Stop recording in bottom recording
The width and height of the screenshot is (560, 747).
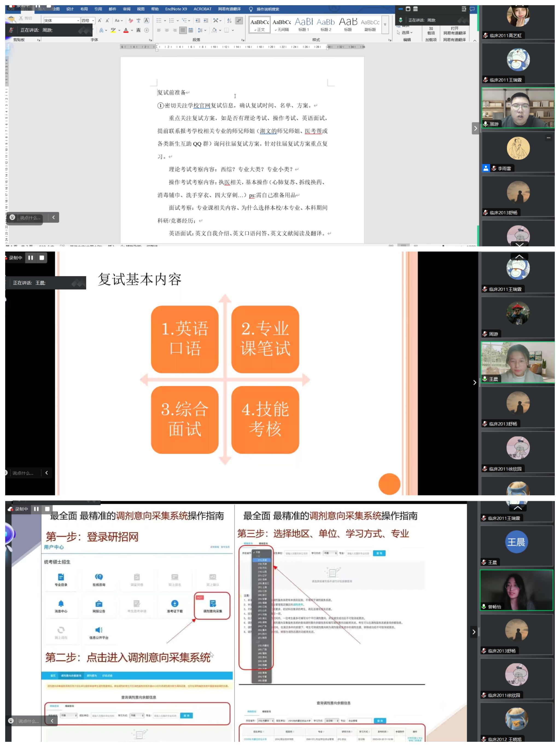(x=47, y=509)
